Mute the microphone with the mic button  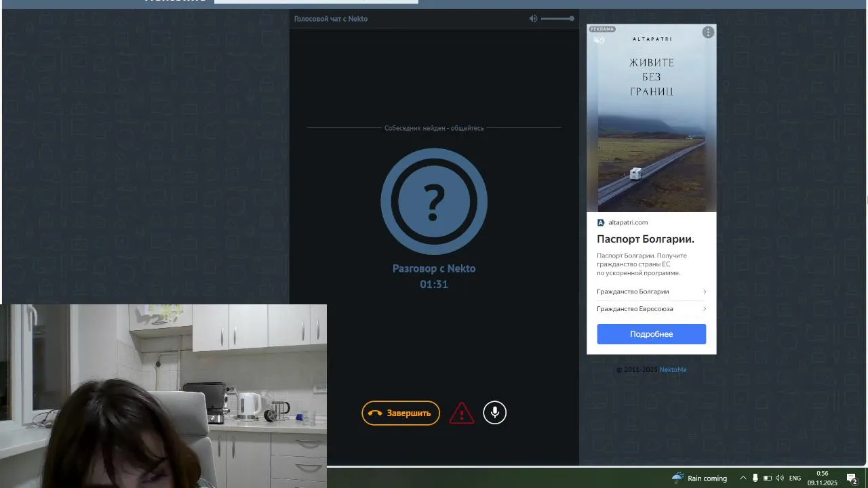click(495, 413)
